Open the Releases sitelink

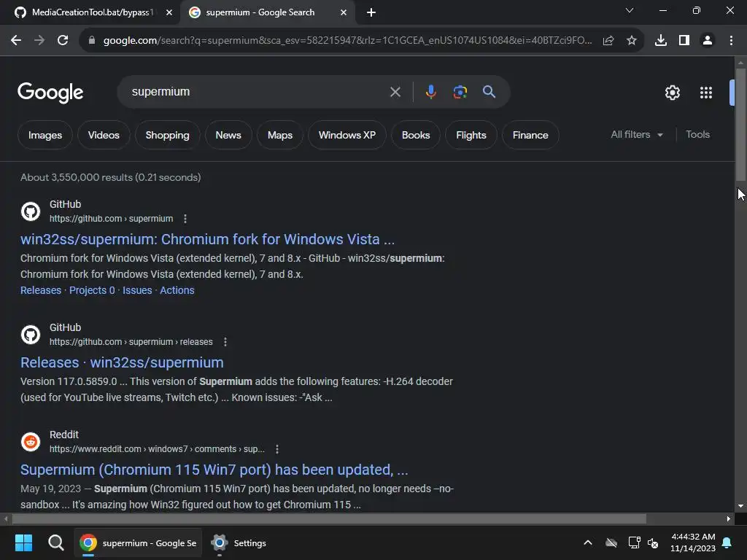(x=41, y=290)
